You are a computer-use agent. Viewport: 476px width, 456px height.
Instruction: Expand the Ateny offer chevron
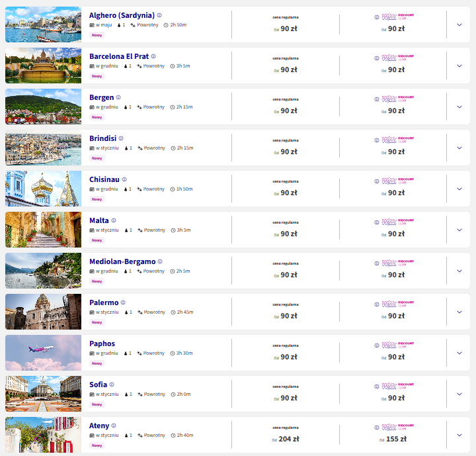click(x=459, y=435)
